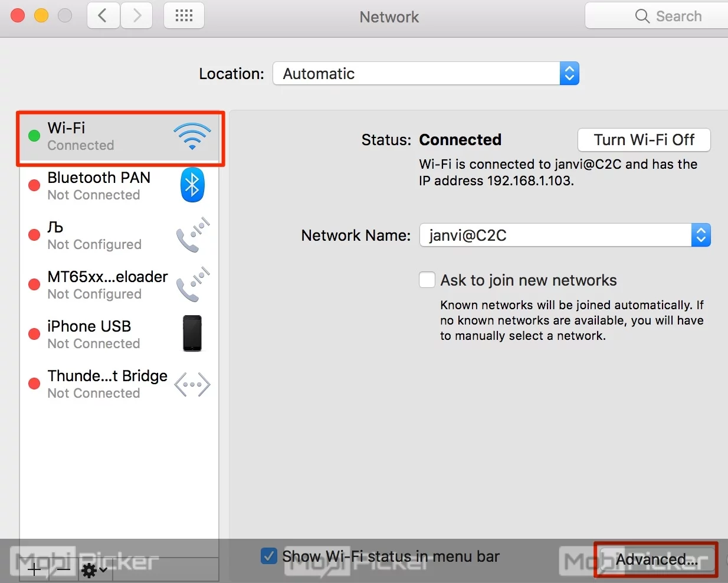Click the Wi-Fi signal icon in sidebar
The width and height of the screenshot is (728, 583).
pyautogui.click(x=192, y=136)
